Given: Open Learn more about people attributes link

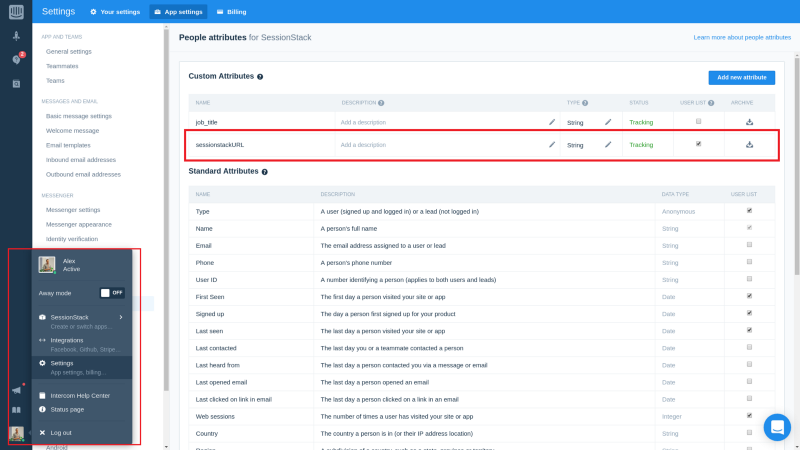Looking at the screenshot, I should [x=740, y=37].
